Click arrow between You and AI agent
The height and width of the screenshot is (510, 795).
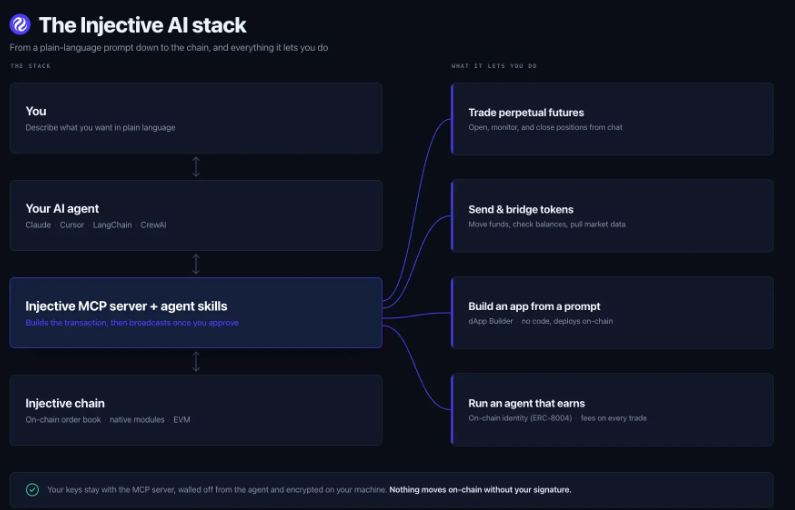click(x=196, y=167)
